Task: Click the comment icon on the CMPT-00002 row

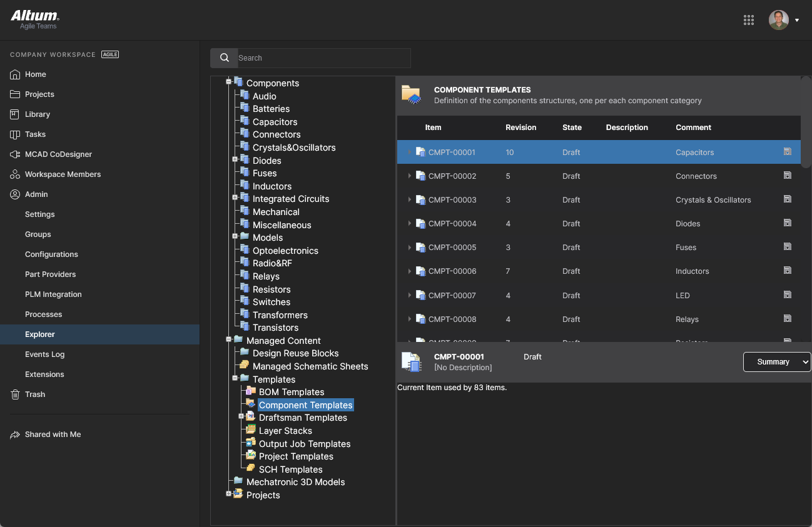Action: point(787,175)
